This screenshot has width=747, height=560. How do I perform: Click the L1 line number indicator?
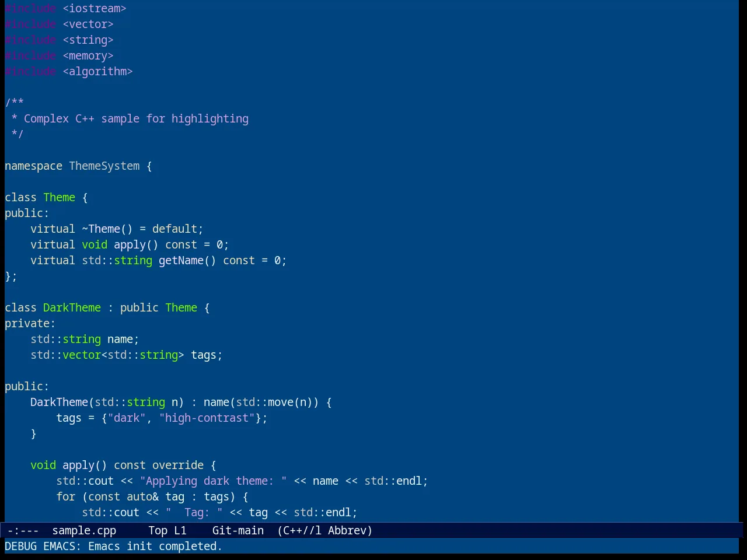pos(180,530)
